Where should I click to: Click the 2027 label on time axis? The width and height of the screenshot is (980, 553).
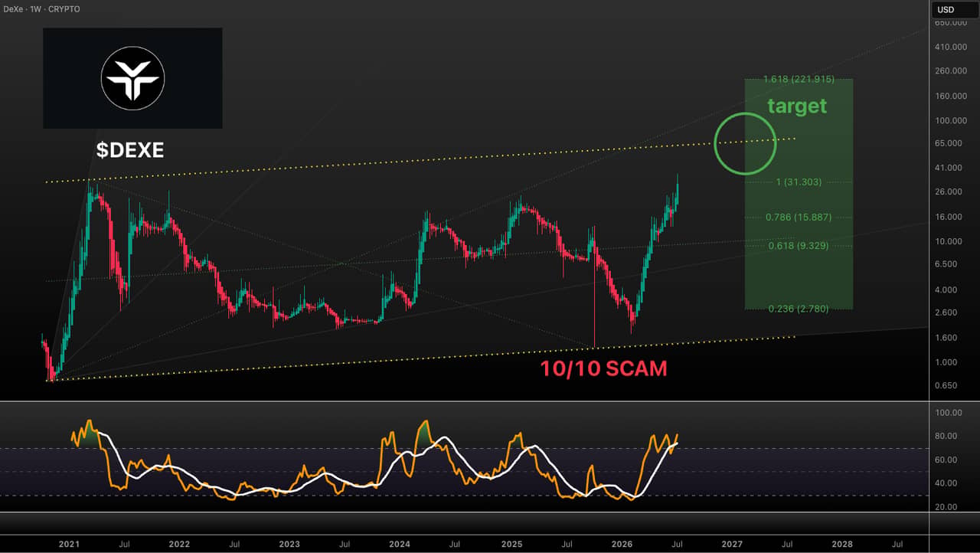click(x=732, y=544)
